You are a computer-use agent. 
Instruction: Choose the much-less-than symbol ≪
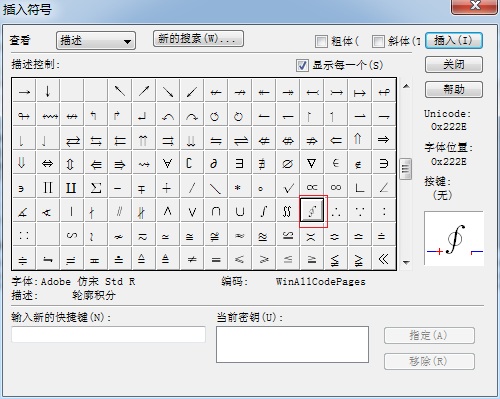point(384,258)
